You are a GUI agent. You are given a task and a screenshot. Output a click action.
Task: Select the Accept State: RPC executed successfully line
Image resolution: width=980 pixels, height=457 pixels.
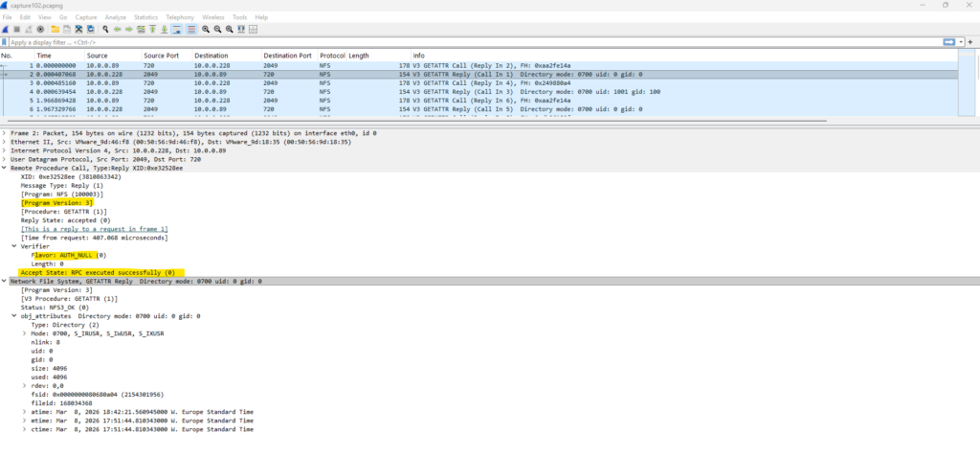[x=98, y=273]
